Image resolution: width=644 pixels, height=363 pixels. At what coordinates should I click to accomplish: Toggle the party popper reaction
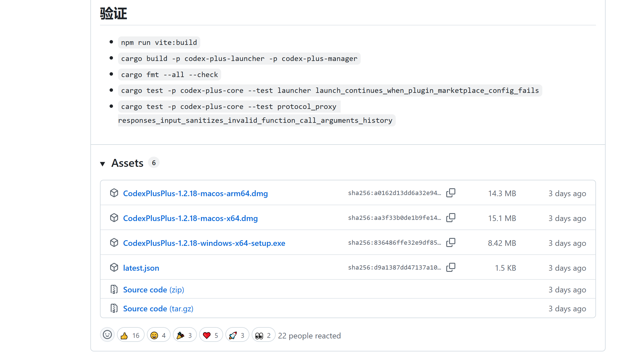(x=185, y=335)
